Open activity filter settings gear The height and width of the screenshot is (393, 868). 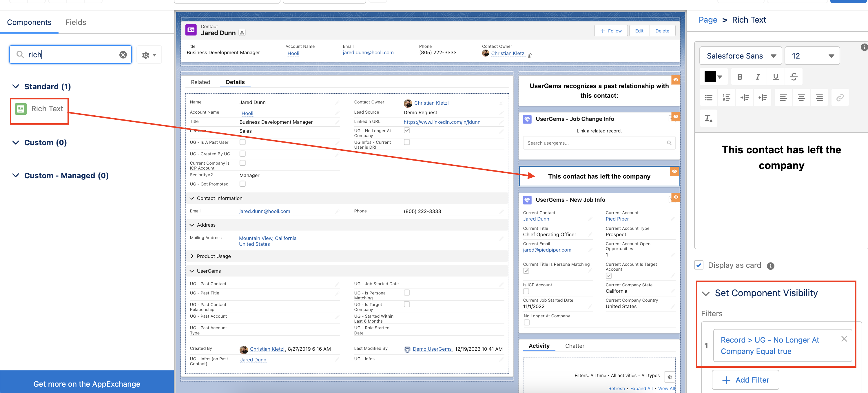coord(670,377)
